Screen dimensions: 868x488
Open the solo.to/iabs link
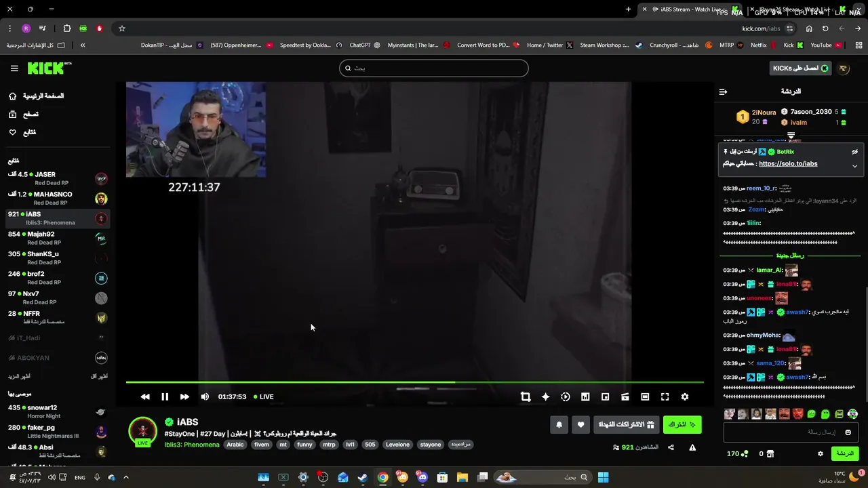[788, 164]
